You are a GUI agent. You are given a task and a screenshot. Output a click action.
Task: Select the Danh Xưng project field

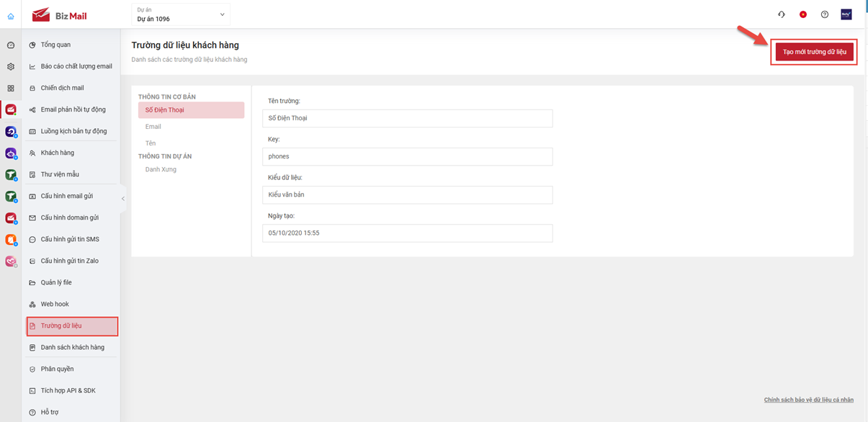coord(161,170)
